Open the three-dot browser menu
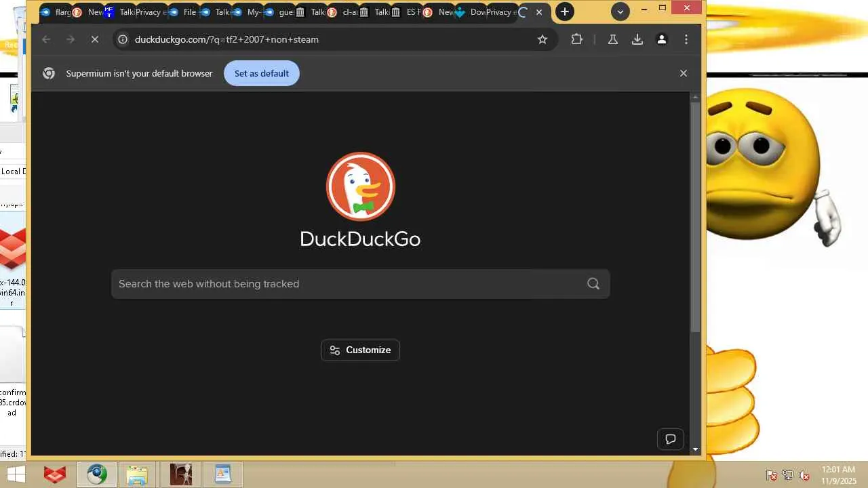 [x=686, y=39]
